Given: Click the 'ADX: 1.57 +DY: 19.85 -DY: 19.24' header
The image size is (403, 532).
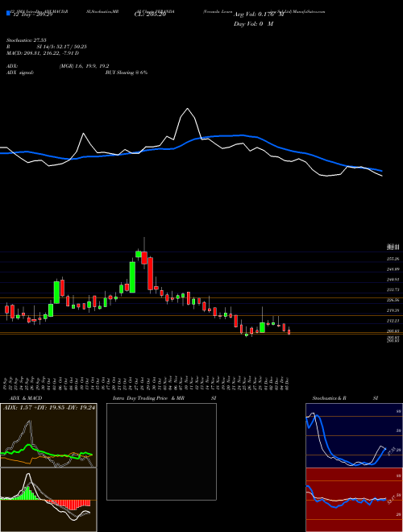Looking at the screenshot, I should coord(49,407).
